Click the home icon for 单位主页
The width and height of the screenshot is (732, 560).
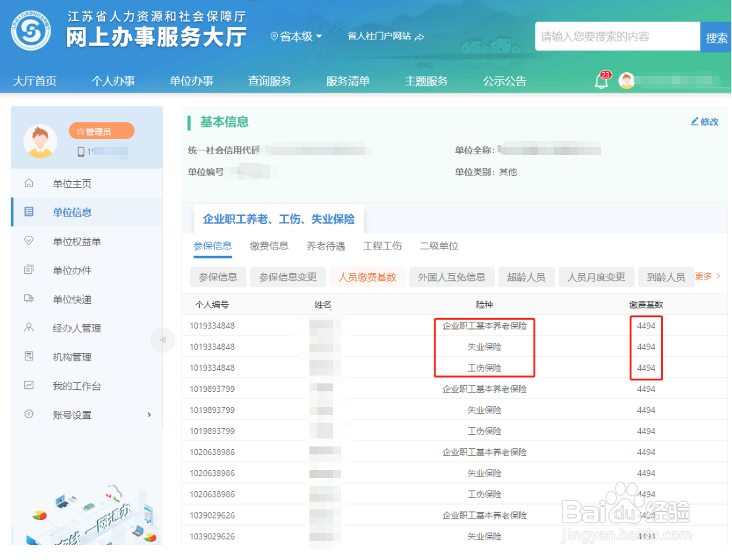[x=29, y=183]
